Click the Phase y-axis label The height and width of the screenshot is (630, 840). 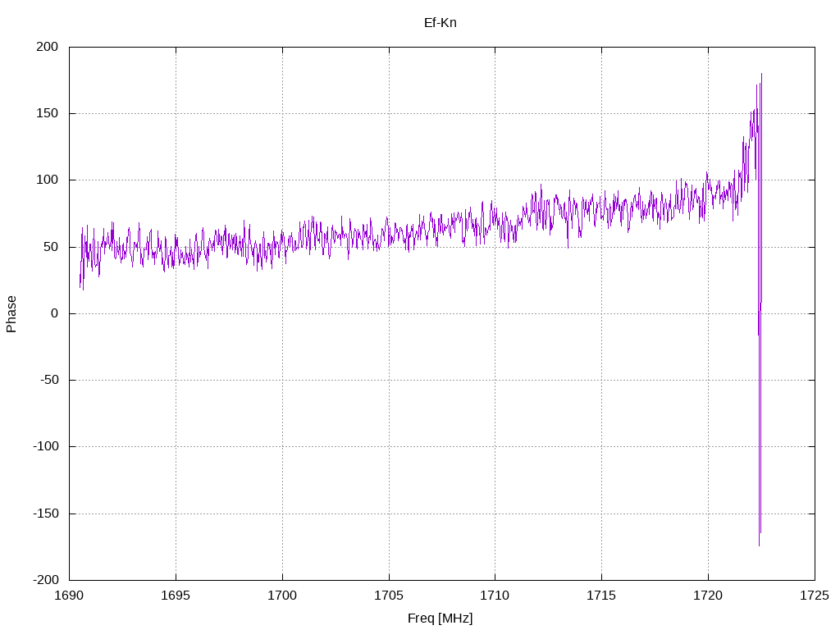coord(11,314)
